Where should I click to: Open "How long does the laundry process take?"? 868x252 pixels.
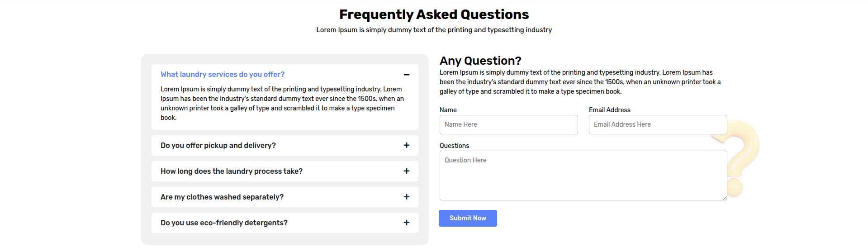(x=231, y=171)
